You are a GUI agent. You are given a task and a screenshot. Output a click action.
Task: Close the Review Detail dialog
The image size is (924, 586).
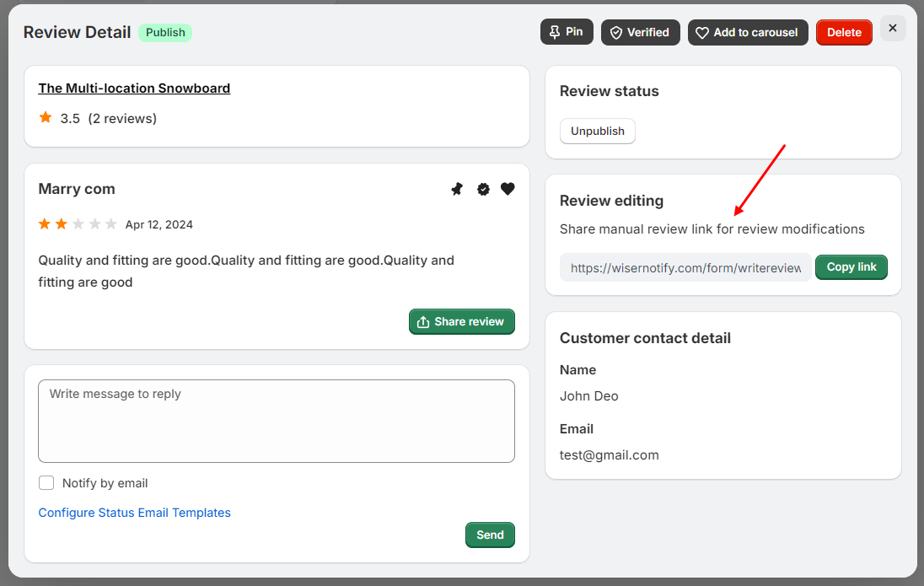coord(893,29)
